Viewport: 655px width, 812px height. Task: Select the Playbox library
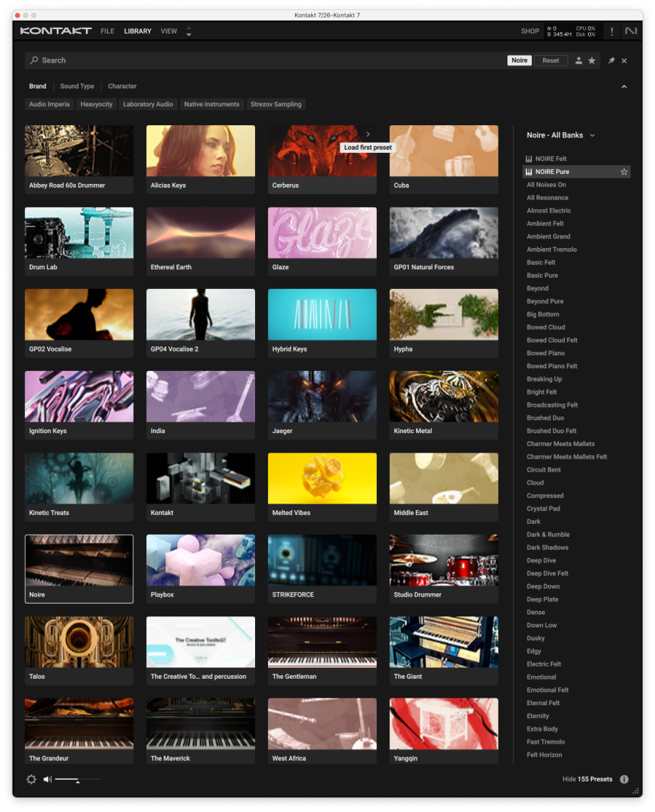click(201, 569)
